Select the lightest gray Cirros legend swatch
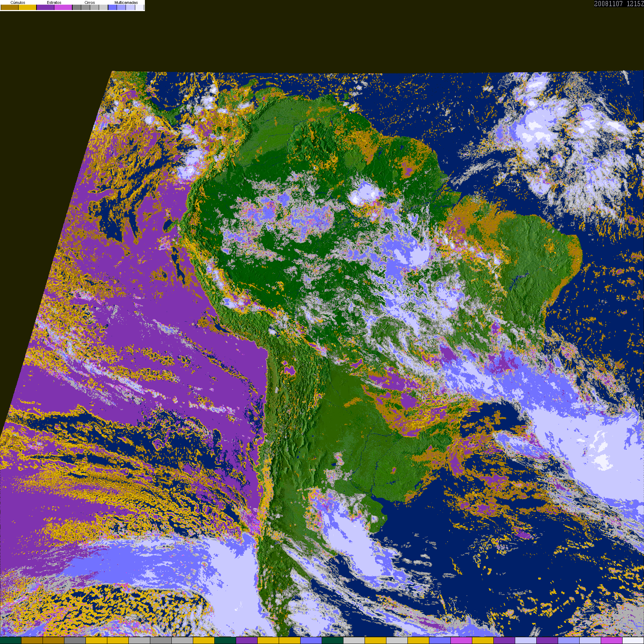The width and height of the screenshot is (644, 644). 103,7
